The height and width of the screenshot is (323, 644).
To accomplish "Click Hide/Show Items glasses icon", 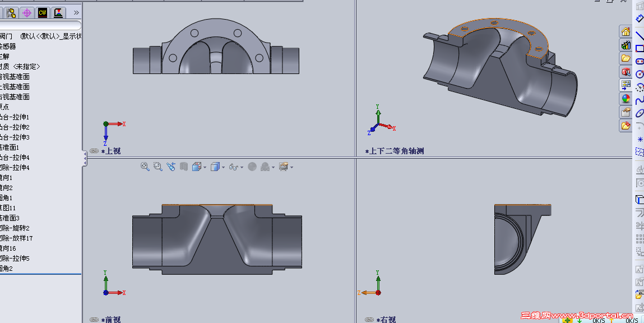I will click(234, 167).
